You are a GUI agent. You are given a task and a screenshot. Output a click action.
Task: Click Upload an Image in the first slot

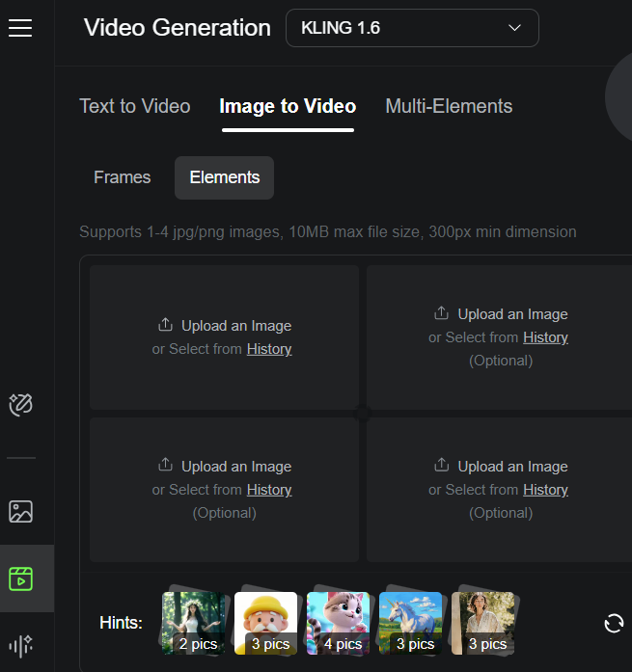[x=236, y=326]
